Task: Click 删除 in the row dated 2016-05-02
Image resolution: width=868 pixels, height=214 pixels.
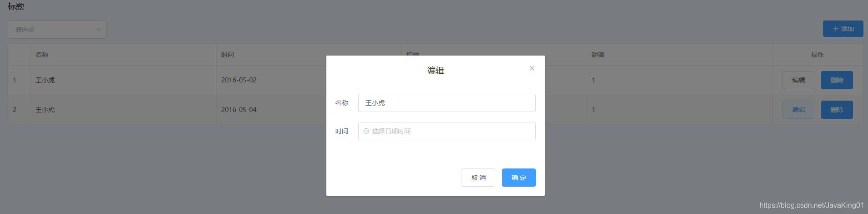Action: click(x=837, y=80)
